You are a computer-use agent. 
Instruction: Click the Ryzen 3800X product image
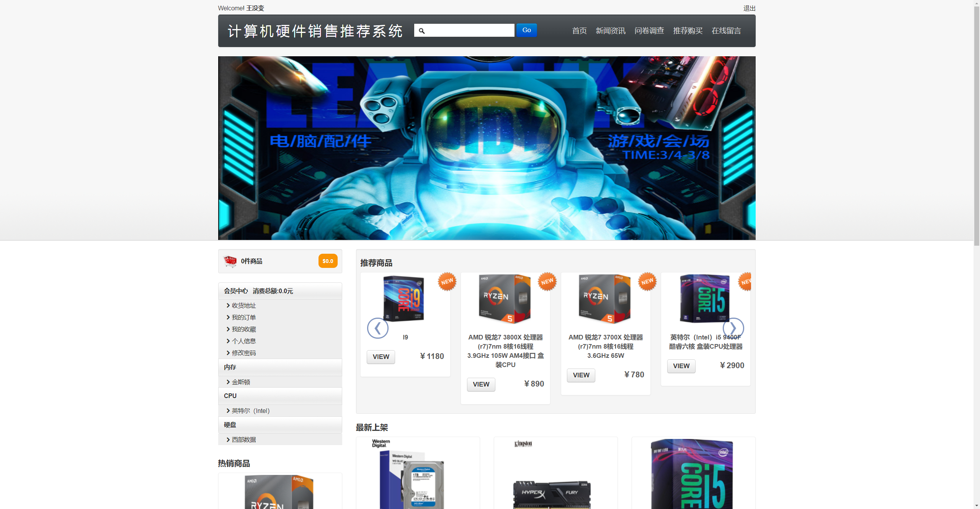point(505,298)
